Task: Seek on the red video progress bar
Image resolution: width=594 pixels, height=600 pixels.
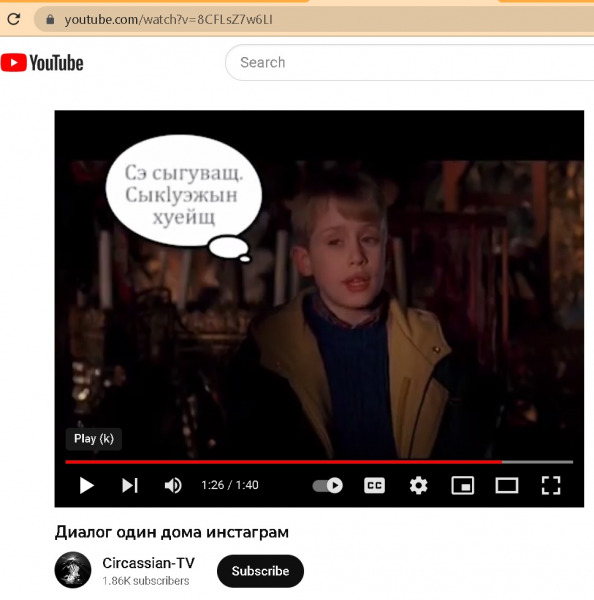Action: tap(319, 462)
